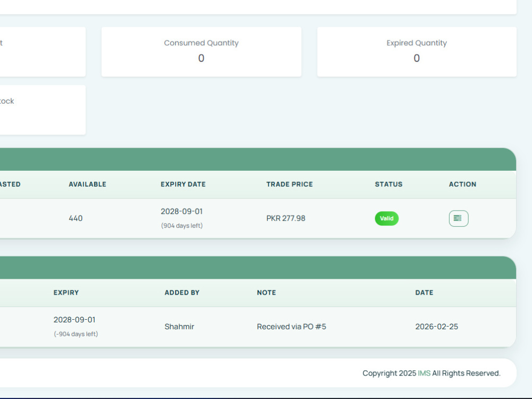Click the EXPIRY column header in the lower table
The image size is (532, 399).
pos(66,293)
